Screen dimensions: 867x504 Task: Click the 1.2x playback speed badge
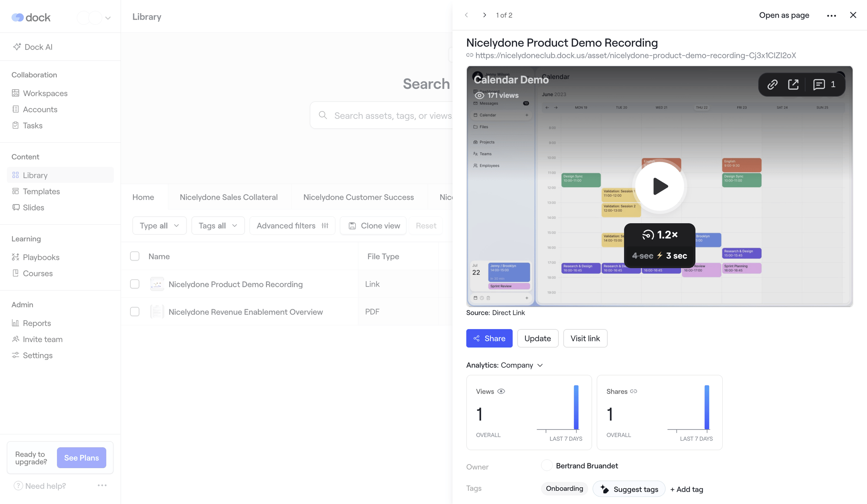pyautogui.click(x=660, y=235)
